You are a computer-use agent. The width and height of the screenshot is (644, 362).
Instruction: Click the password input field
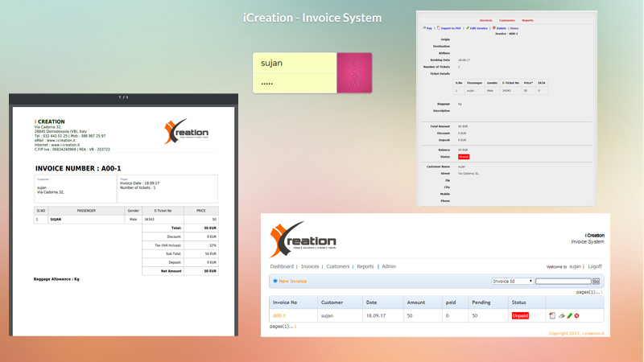pyautogui.click(x=295, y=84)
